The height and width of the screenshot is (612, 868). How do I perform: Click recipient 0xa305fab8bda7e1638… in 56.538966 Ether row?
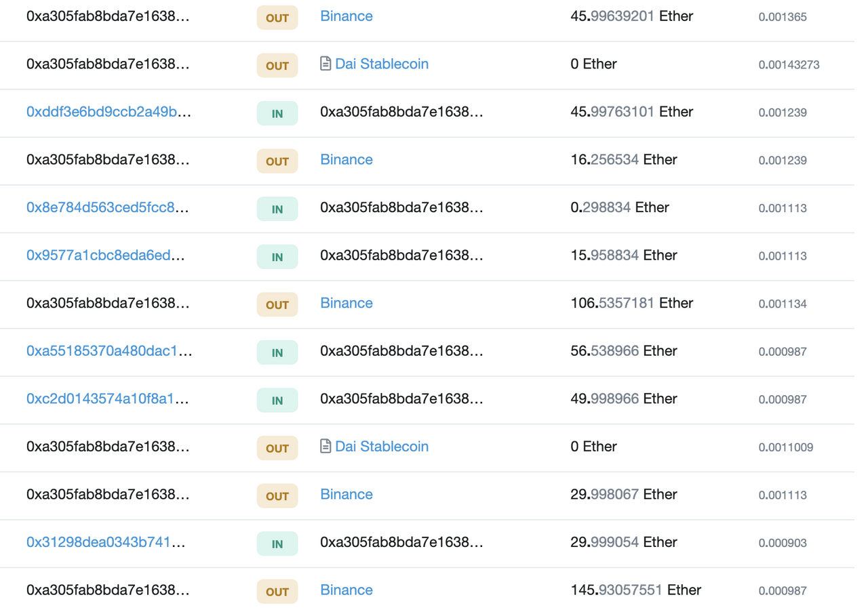pos(402,350)
